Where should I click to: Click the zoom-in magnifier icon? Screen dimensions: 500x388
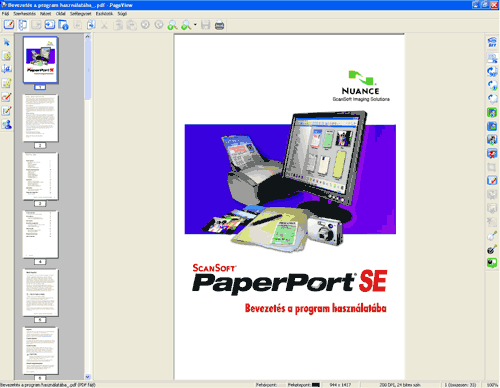pos(172,25)
